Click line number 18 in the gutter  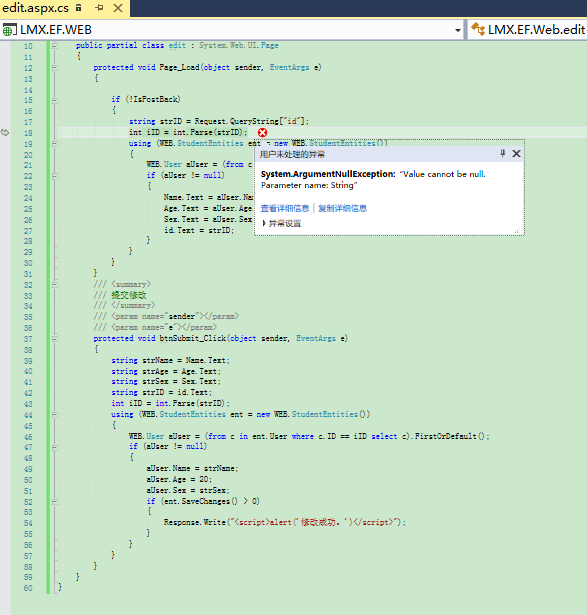coord(28,133)
